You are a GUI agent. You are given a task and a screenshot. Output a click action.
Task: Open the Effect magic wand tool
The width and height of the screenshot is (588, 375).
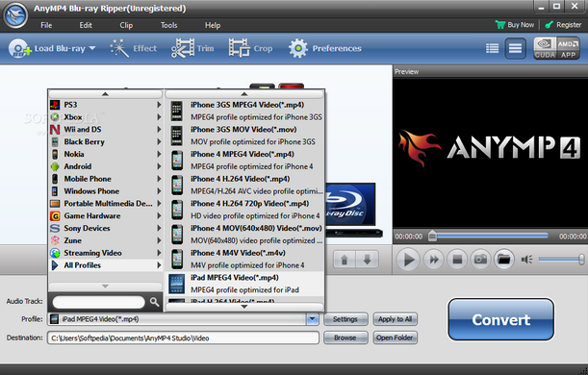tap(119, 49)
